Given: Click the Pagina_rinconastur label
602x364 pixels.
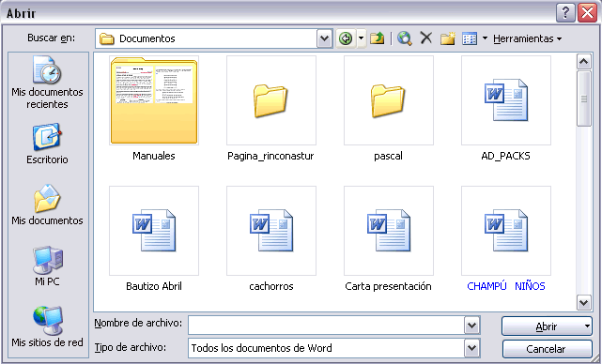Looking at the screenshot, I should tap(270, 156).
